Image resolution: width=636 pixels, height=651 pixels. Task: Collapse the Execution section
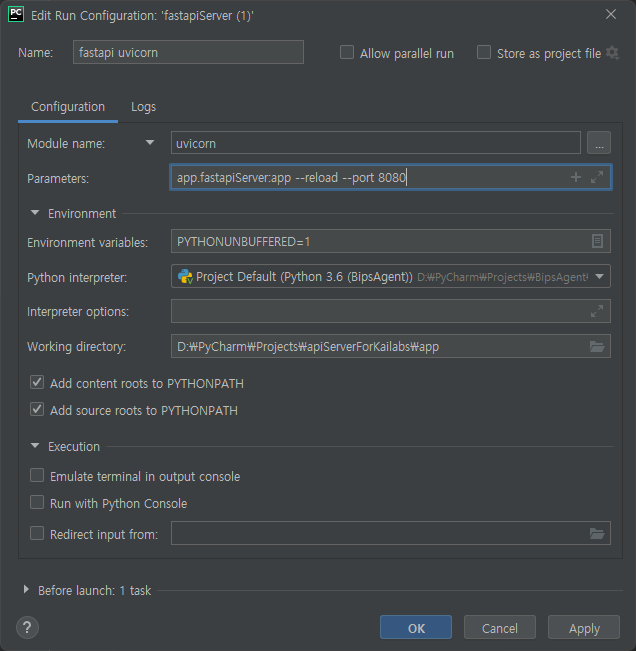(x=35, y=446)
